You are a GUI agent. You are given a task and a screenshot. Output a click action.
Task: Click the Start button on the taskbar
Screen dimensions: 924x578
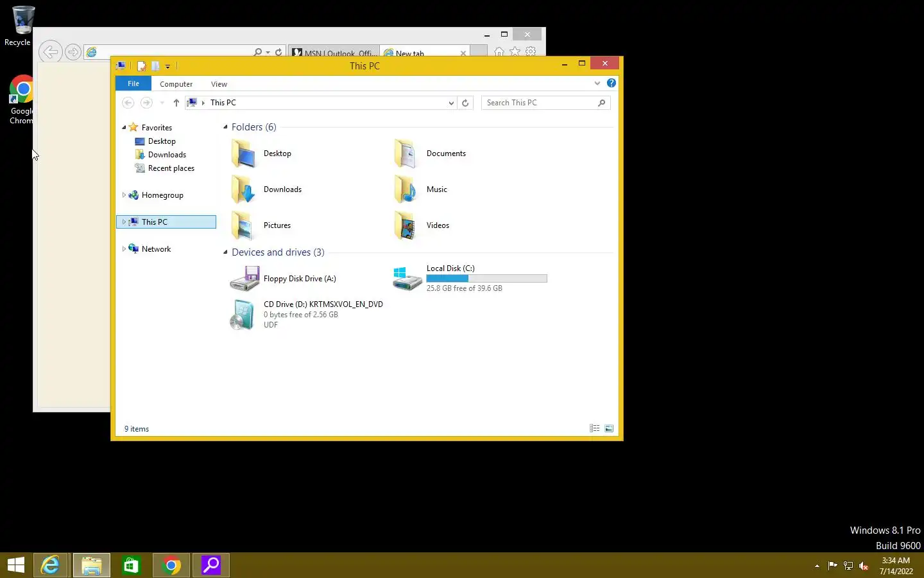16,565
